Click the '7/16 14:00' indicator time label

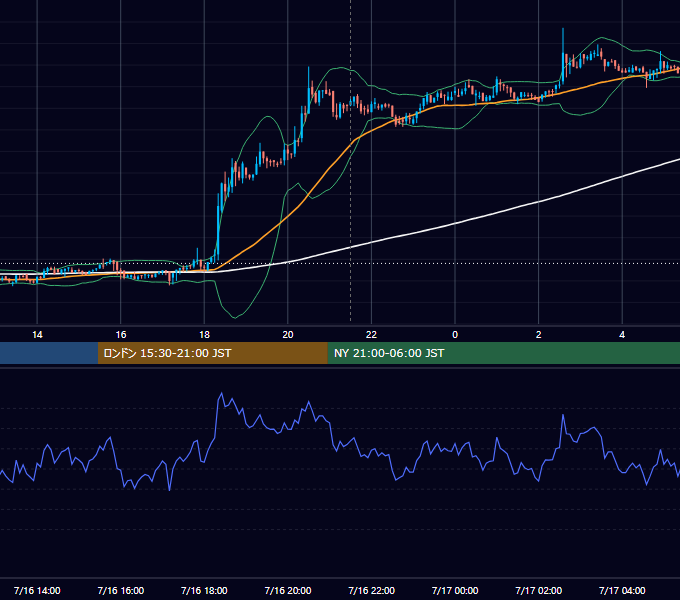37,590
